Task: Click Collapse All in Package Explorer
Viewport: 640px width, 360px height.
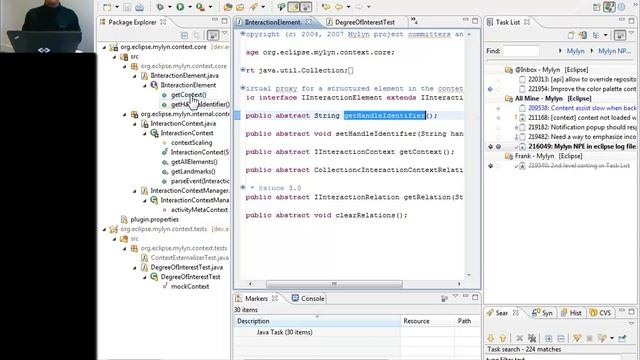Action: coord(184,36)
